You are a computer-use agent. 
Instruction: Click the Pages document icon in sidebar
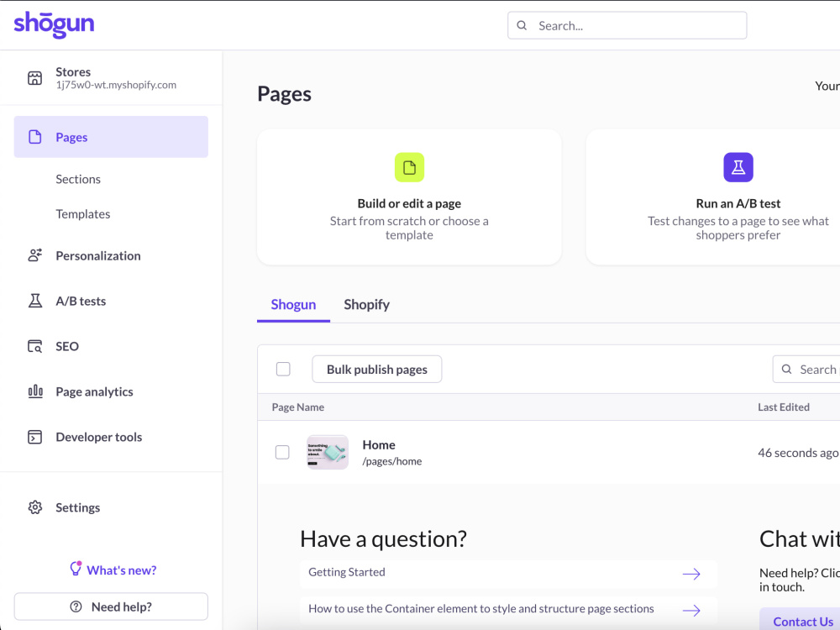click(x=34, y=137)
